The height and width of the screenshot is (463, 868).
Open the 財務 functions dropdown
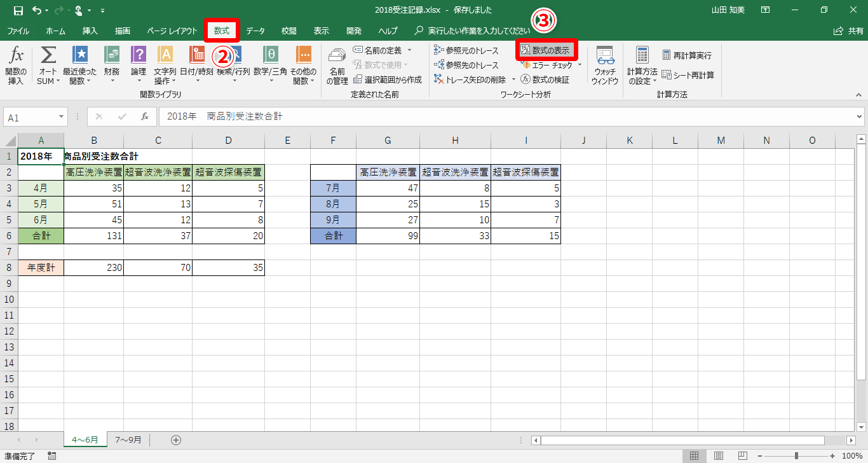pyautogui.click(x=112, y=66)
